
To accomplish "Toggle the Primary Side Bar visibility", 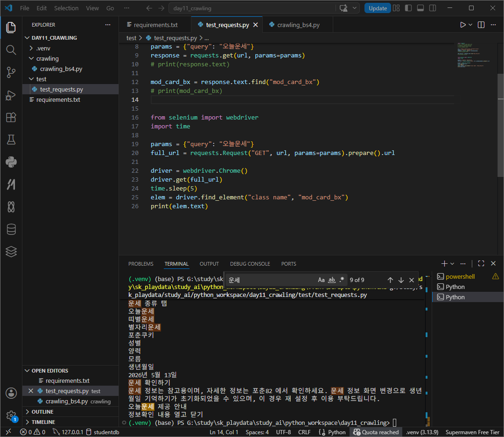I will [x=408, y=8].
